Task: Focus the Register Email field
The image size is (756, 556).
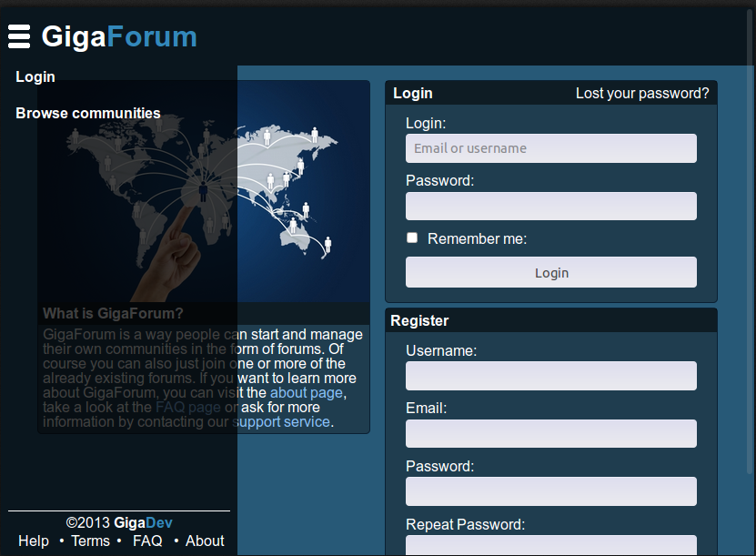Action: coord(551,433)
